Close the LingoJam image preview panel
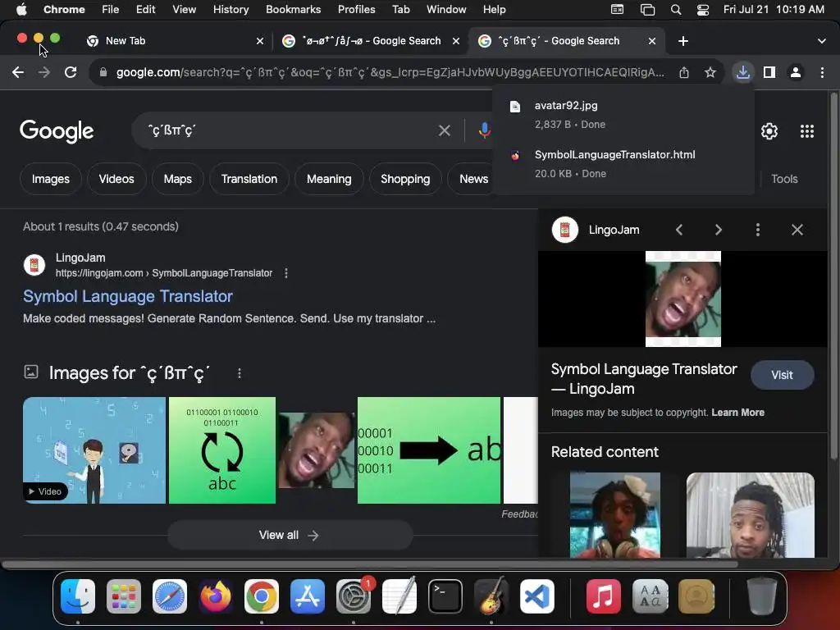840x630 pixels. [797, 230]
